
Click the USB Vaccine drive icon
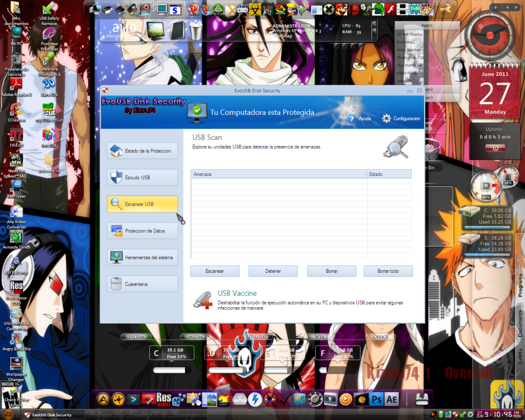tap(203, 299)
